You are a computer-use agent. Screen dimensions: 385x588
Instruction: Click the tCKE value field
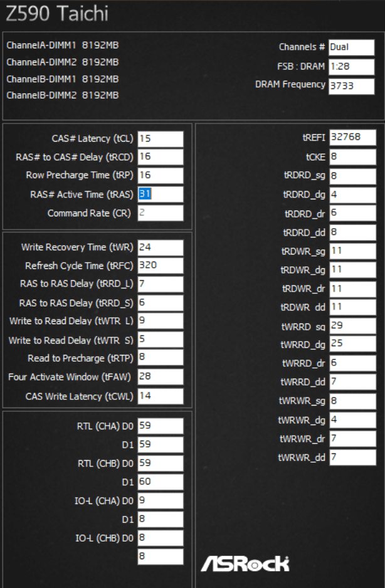click(x=353, y=157)
